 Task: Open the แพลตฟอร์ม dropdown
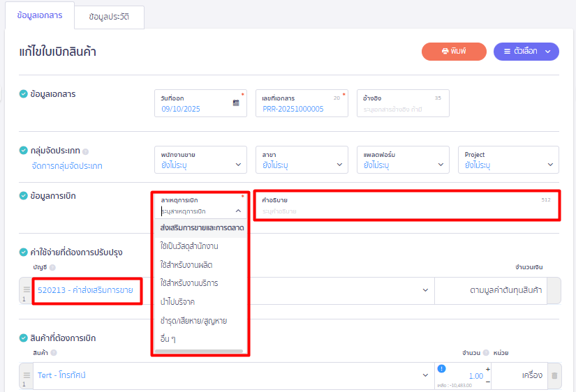click(403, 160)
